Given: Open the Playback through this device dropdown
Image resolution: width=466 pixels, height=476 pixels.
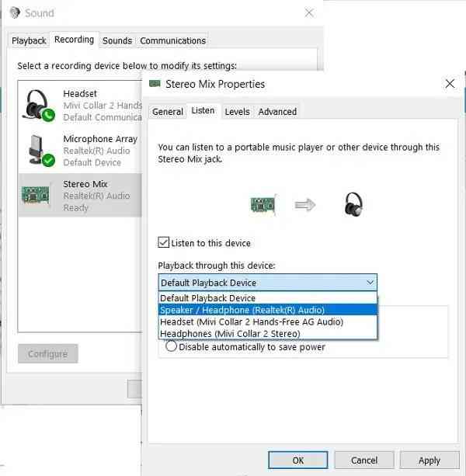Looking at the screenshot, I should pos(267,283).
